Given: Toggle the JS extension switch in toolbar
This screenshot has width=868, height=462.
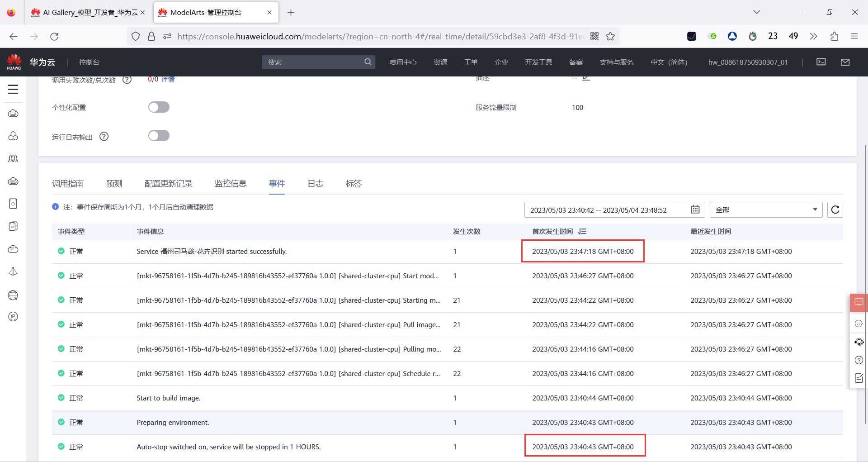Looking at the screenshot, I should coord(712,36).
